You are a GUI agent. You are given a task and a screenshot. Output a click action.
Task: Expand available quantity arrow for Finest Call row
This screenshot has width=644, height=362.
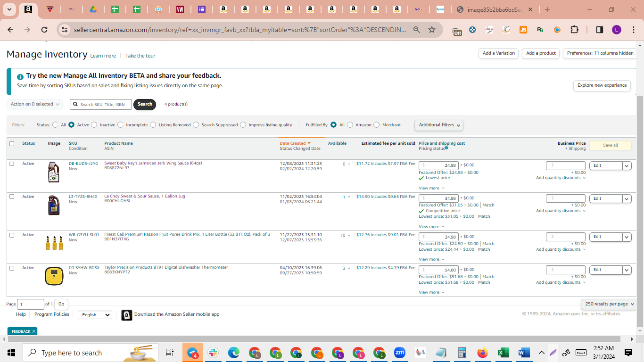pos(349,235)
